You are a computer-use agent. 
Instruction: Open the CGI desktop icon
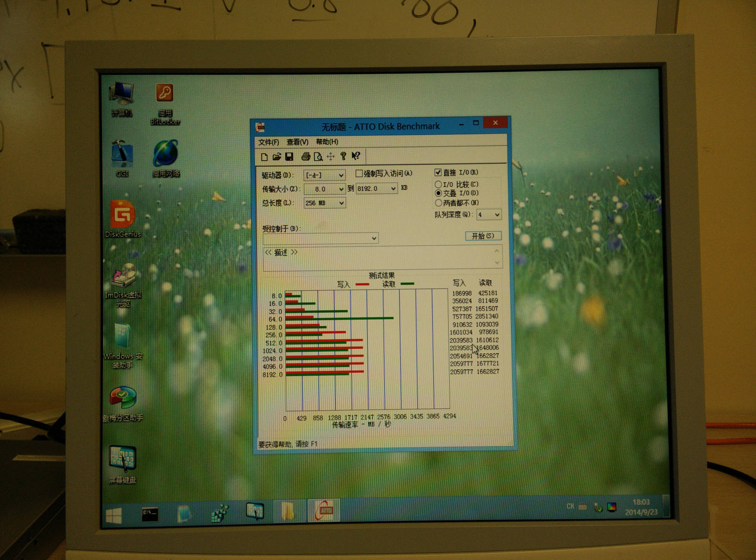(122, 159)
